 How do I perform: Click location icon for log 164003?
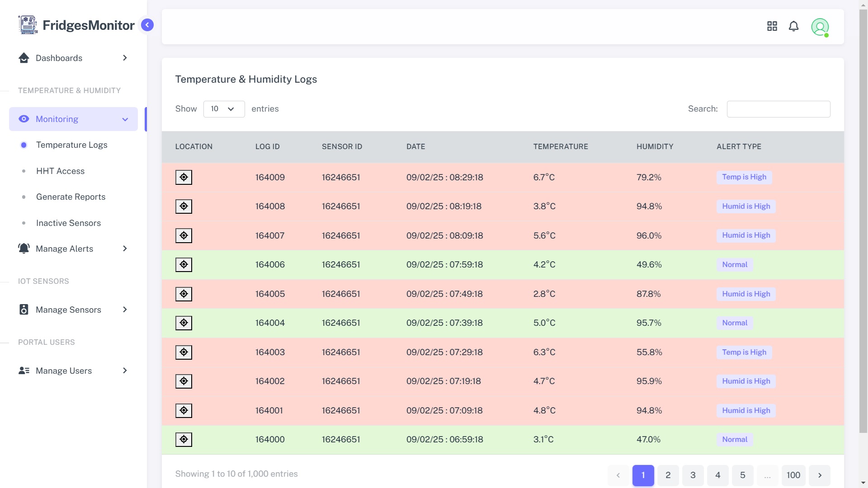tap(184, 352)
